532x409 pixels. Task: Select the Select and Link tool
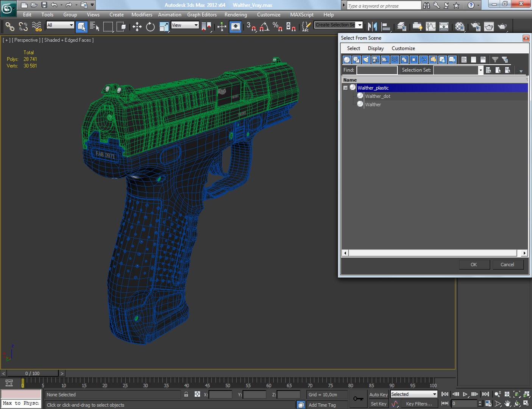(10, 27)
